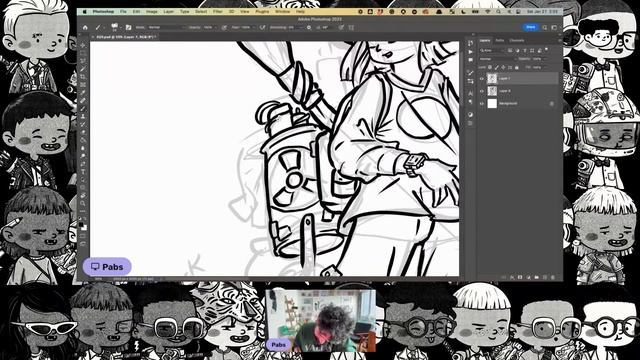Open the Flow value dropdown
Image resolution: width=640 pixels, height=360 pixels.
pyautogui.click(x=254, y=27)
